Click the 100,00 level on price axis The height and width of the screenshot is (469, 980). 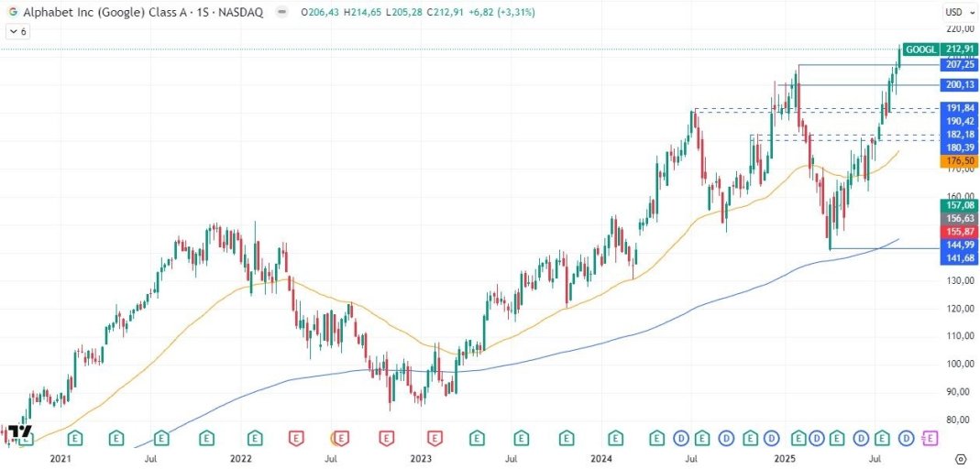[x=959, y=364]
